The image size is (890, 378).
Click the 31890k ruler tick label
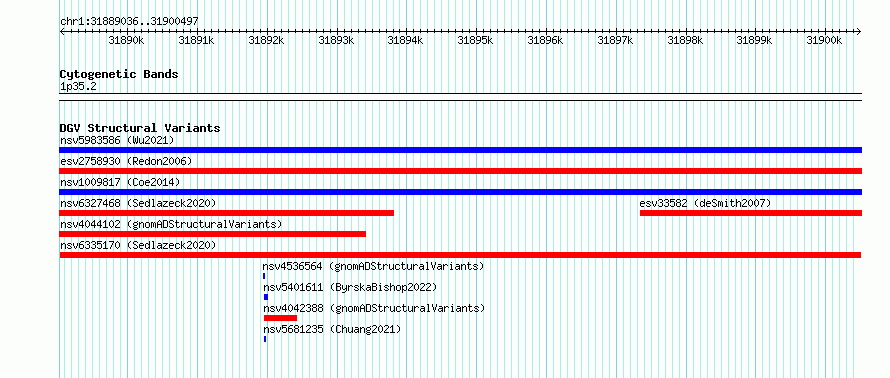tap(126, 40)
